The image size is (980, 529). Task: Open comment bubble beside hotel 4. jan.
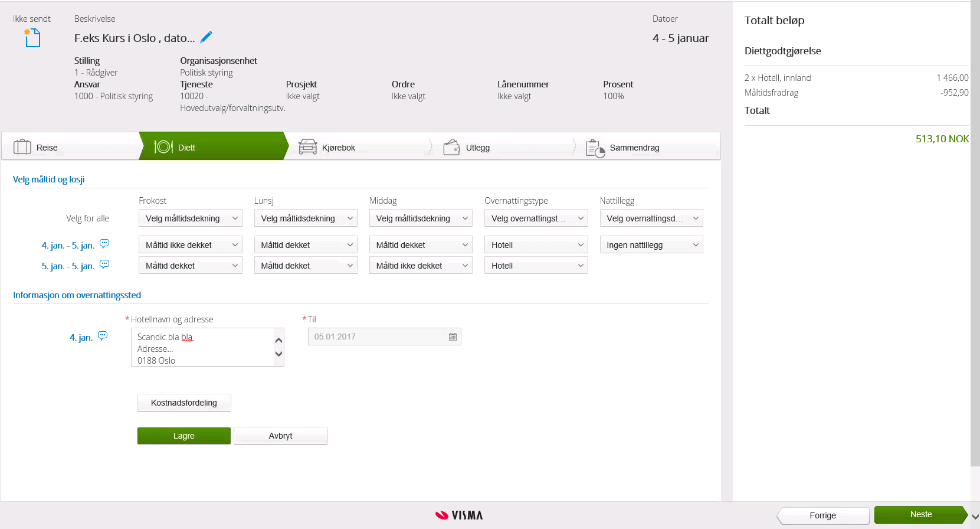click(x=103, y=336)
